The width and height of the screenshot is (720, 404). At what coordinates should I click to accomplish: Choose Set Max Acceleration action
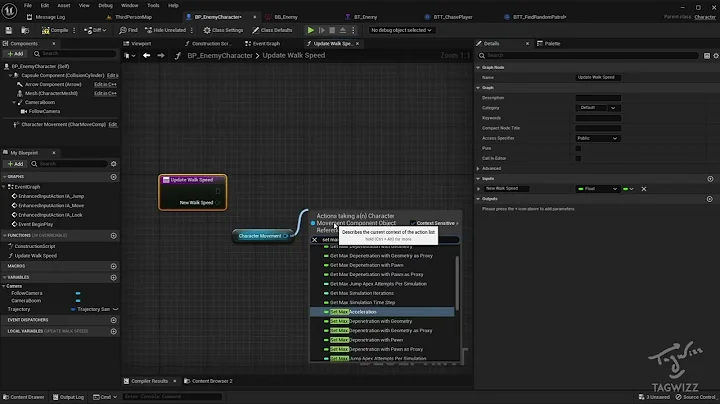click(382, 312)
